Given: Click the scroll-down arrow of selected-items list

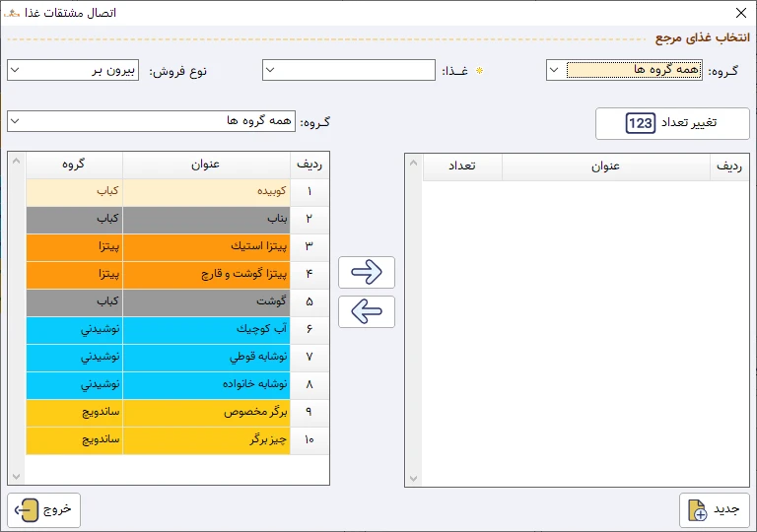Looking at the screenshot, I should point(413,479).
